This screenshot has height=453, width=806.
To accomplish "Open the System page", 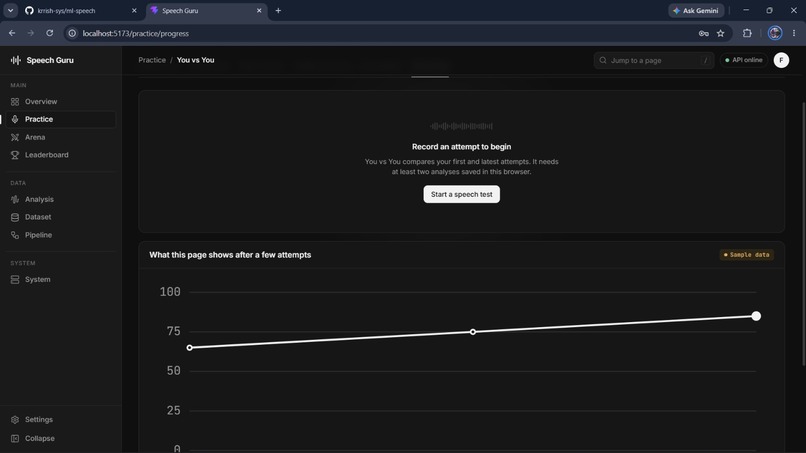I will point(61,280).
